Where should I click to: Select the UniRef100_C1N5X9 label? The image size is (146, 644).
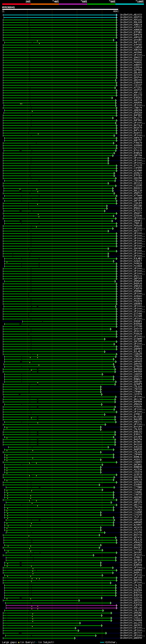coord(131,47)
